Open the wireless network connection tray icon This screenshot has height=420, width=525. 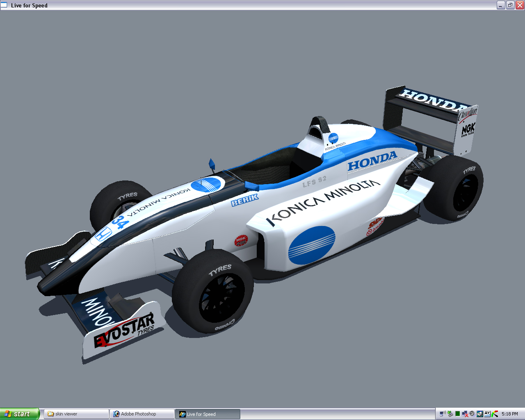(443, 414)
